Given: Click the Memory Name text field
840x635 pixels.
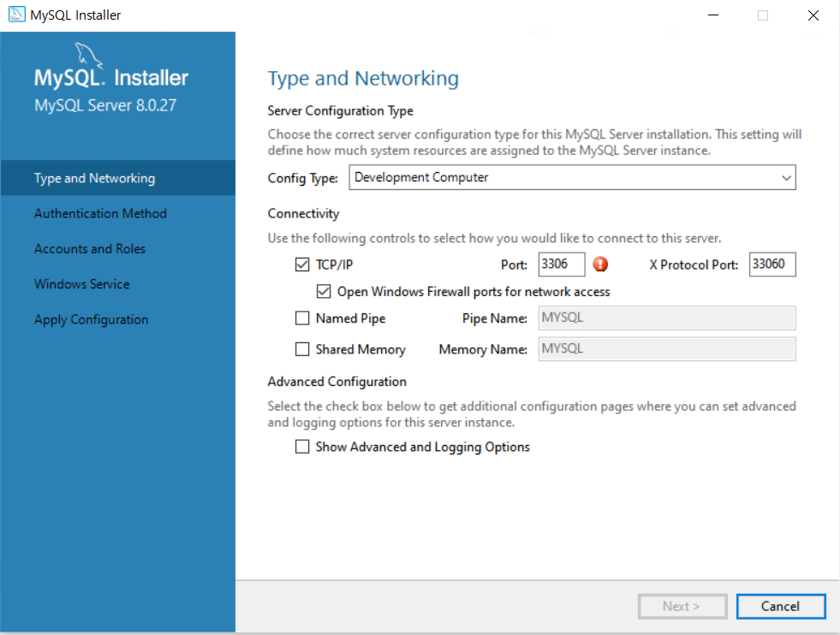Looking at the screenshot, I should coord(667,349).
